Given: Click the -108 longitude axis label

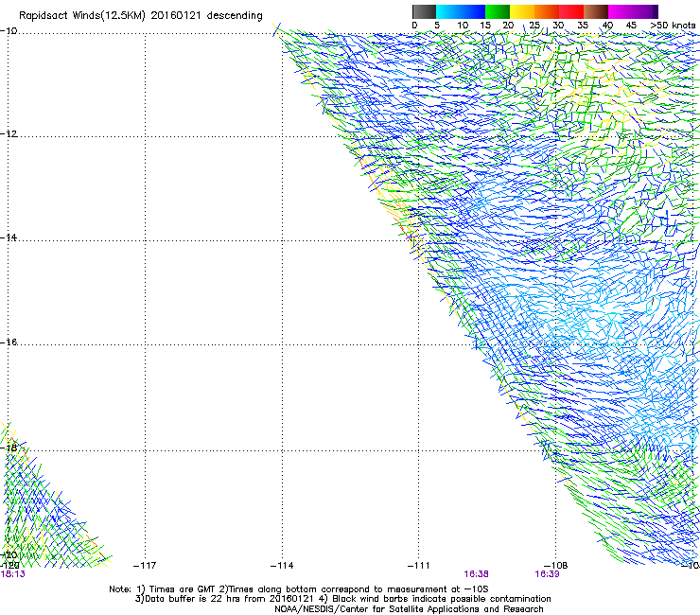Looking at the screenshot, I should coord(555,566).
